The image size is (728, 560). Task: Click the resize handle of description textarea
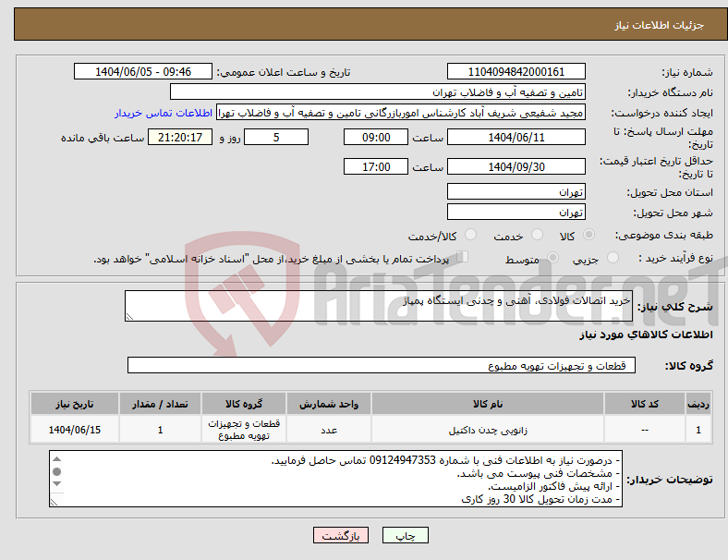tap(129, 317)
